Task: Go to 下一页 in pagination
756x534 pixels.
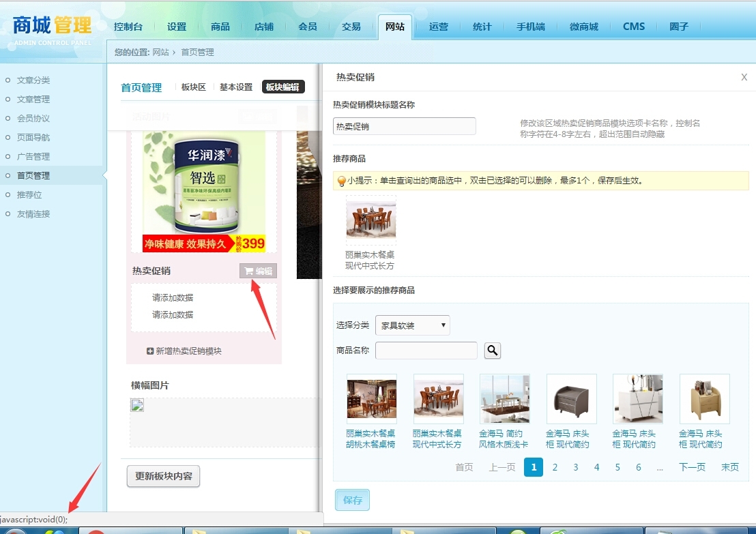Action: pos(692,467)
